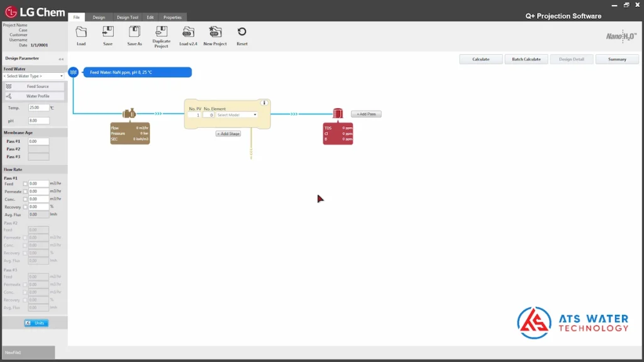Tick the Pass #1 Permeate checkbox
The height and width of the screenshot is (362, 644).
(25, 191)
